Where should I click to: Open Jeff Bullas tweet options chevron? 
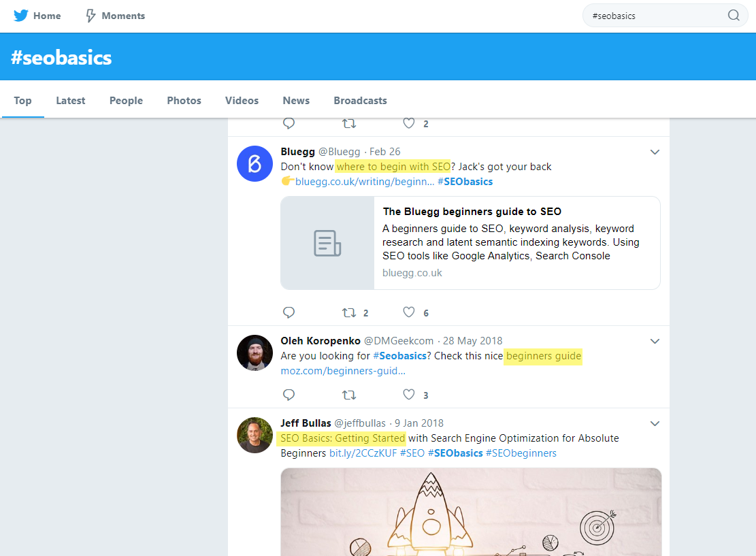tap(655, 423)
